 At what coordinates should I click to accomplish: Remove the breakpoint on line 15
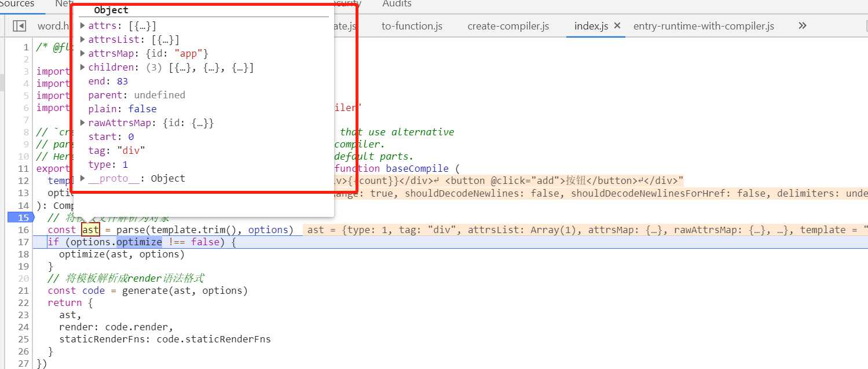tap(21, 217)
